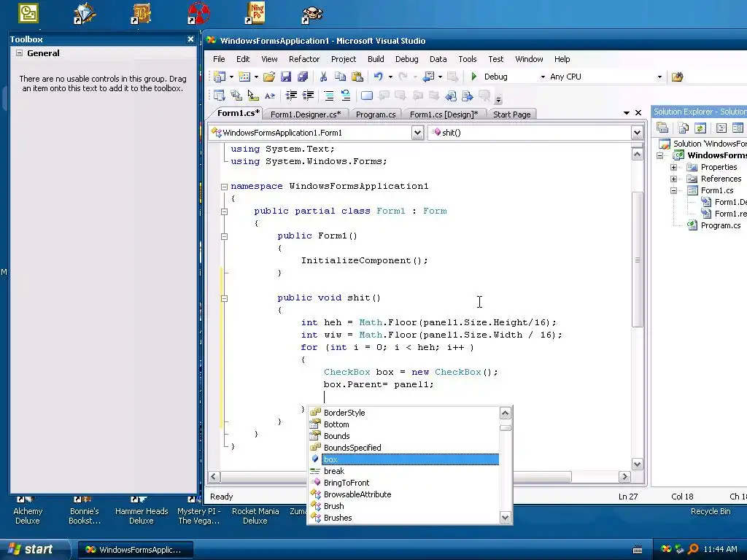The width and height of the screenshot is (747, 560).
Task: Open Visual Studio from the system tray icon
Action: point(667,549)
